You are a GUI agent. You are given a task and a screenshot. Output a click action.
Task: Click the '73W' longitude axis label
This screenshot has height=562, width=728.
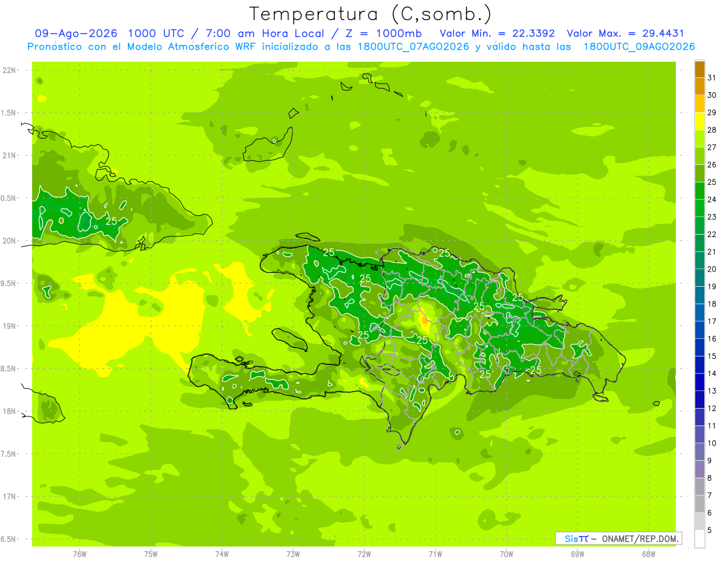click(x=293, y=554)
